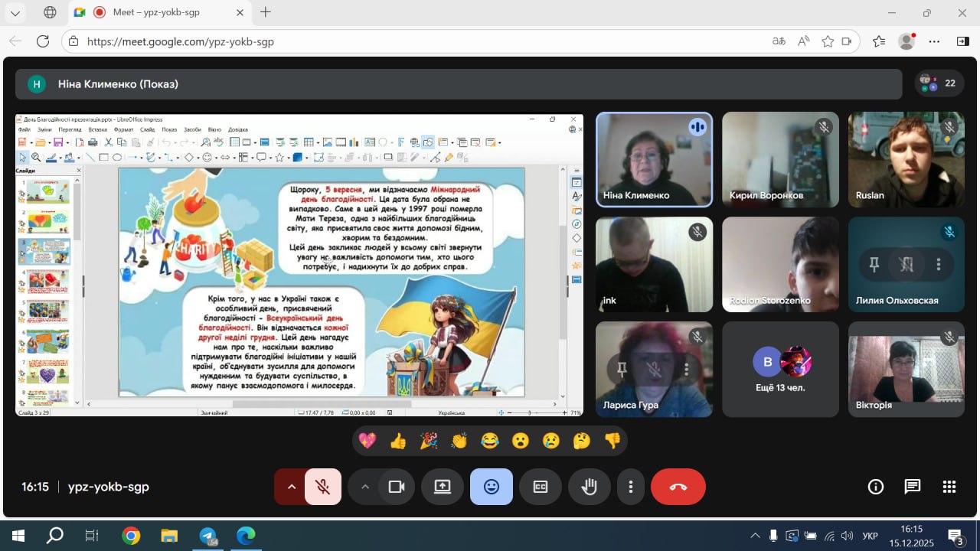Screen dimensions: 980x551
Task: Open more options three-dot menu
Action: (x=631, y=487)
